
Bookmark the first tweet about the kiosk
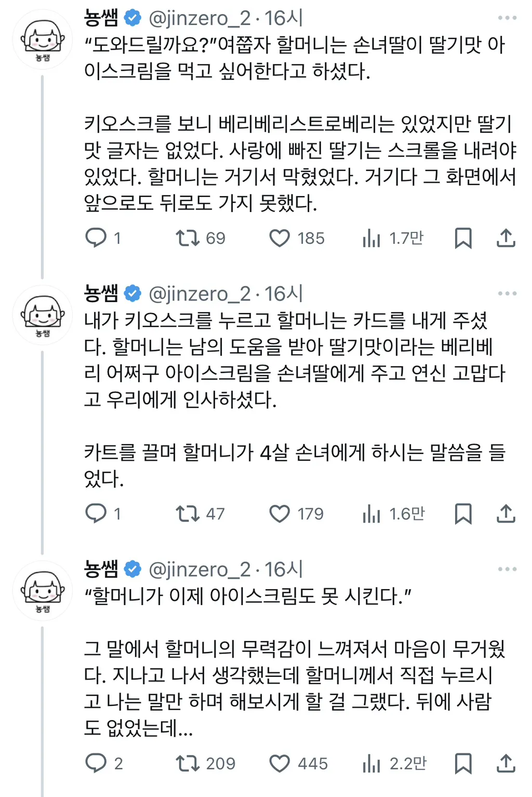point(463,238)
